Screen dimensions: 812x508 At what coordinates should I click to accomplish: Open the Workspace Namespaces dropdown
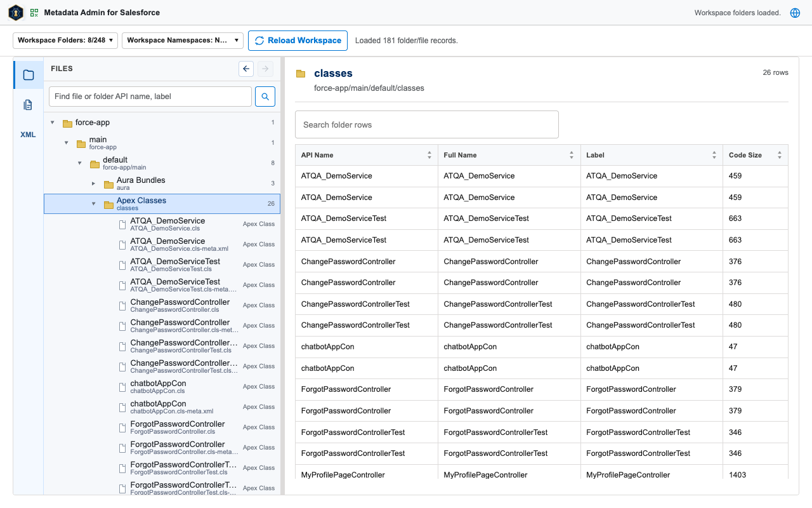point(183,40)
